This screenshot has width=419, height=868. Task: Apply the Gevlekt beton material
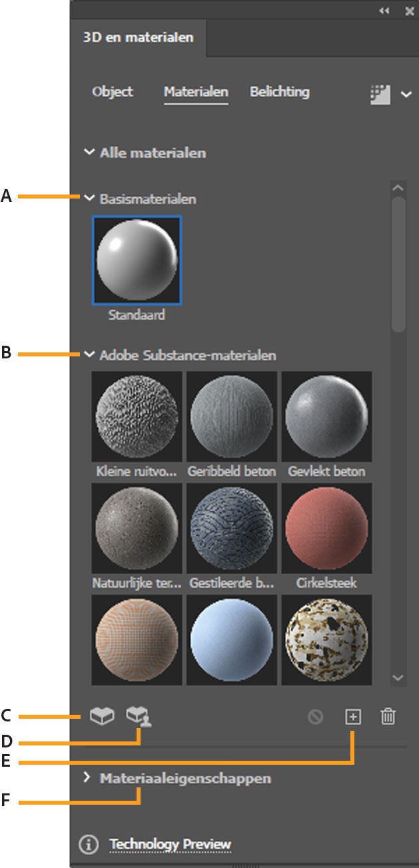[x=326, y=416]
